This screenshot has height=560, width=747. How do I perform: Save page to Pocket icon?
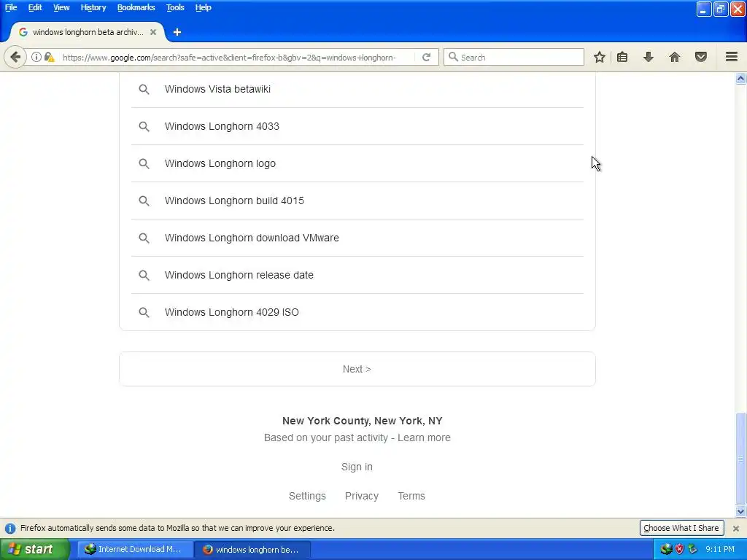click(701, 57)
